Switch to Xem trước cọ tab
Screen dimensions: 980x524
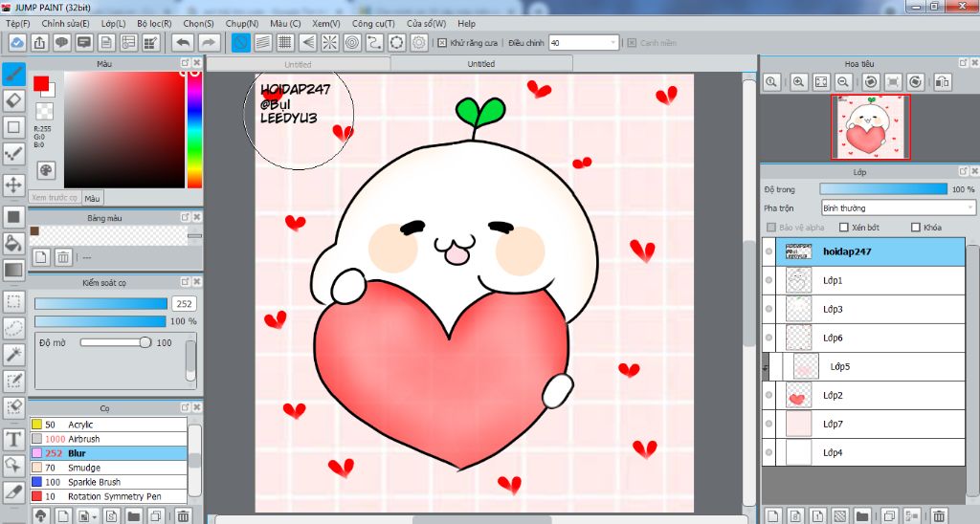(55, 197)
